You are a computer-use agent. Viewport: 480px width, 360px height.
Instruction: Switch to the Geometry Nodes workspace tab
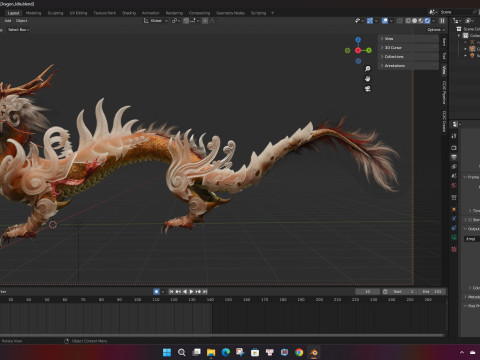click(x=230, y=13)
